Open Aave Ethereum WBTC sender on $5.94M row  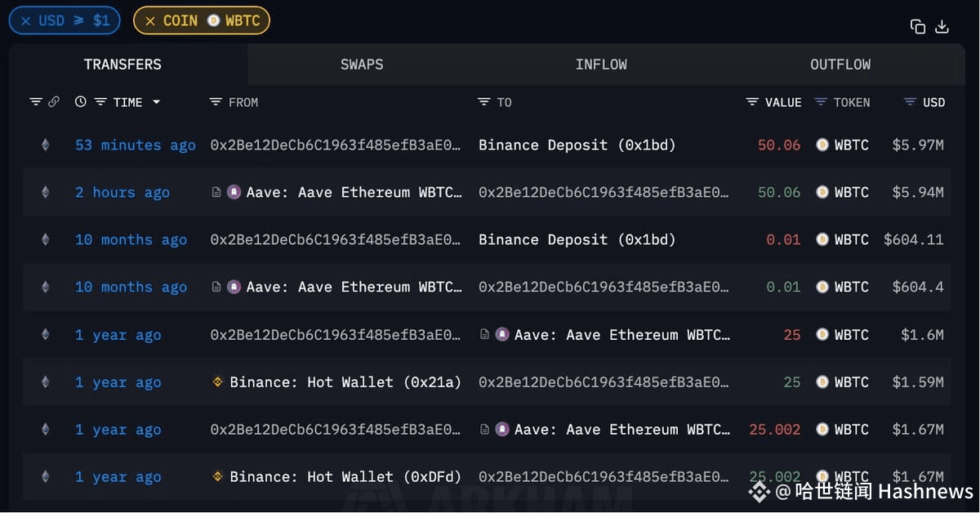tap(354, 193)
